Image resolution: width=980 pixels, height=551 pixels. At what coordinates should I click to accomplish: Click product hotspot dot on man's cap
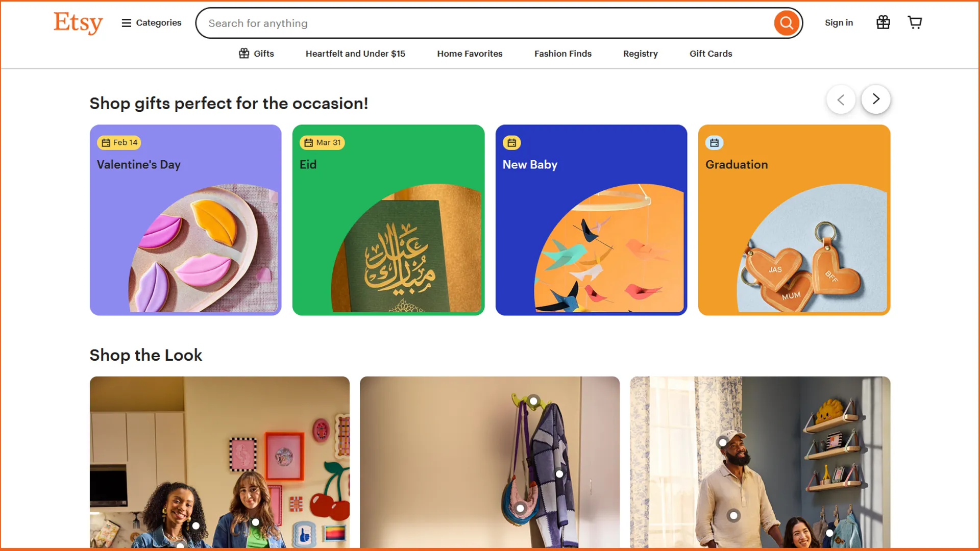pyautogui.click(x=722, y=442)
